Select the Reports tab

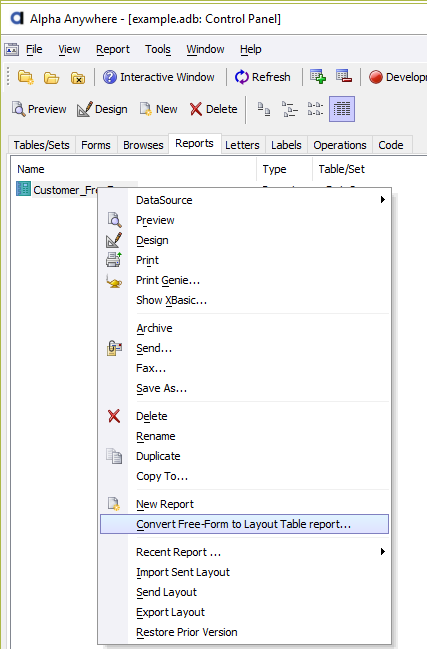click(x=194, y=144)
